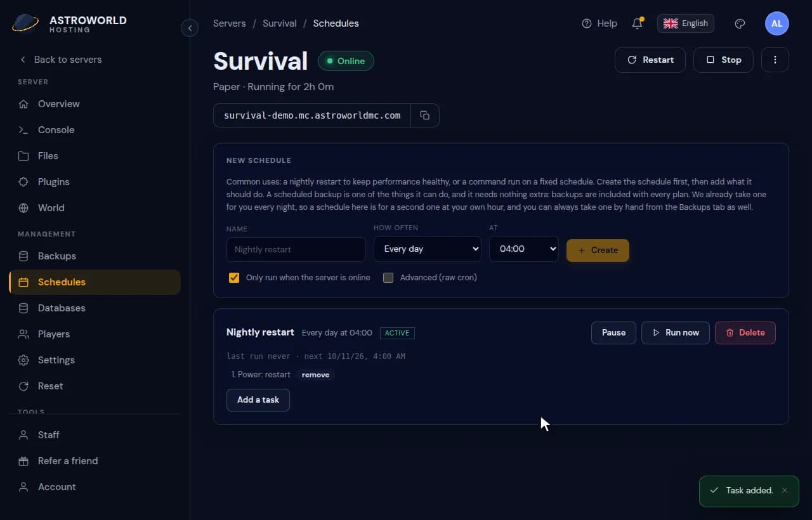
Task: Open the Console page
Action: (95, 130)
